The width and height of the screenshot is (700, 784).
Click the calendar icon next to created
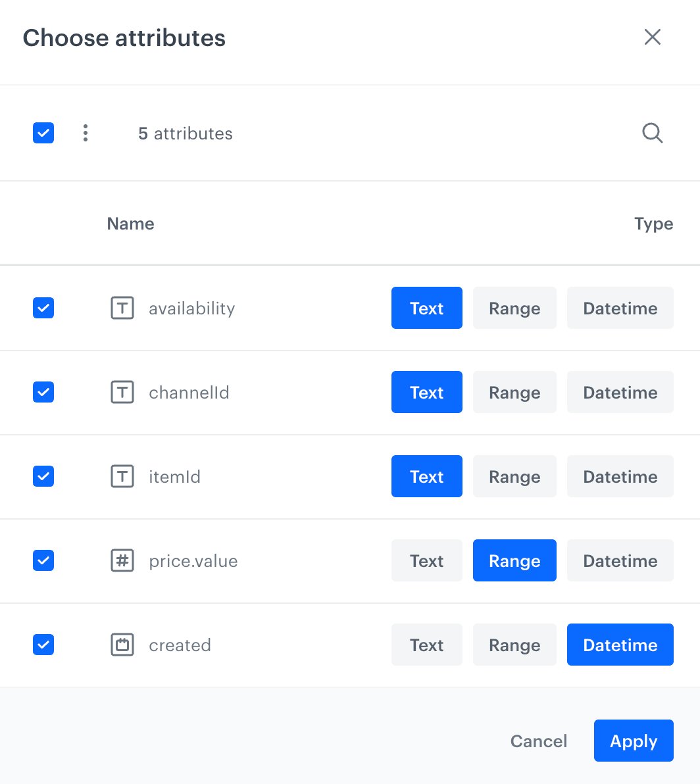122,645
